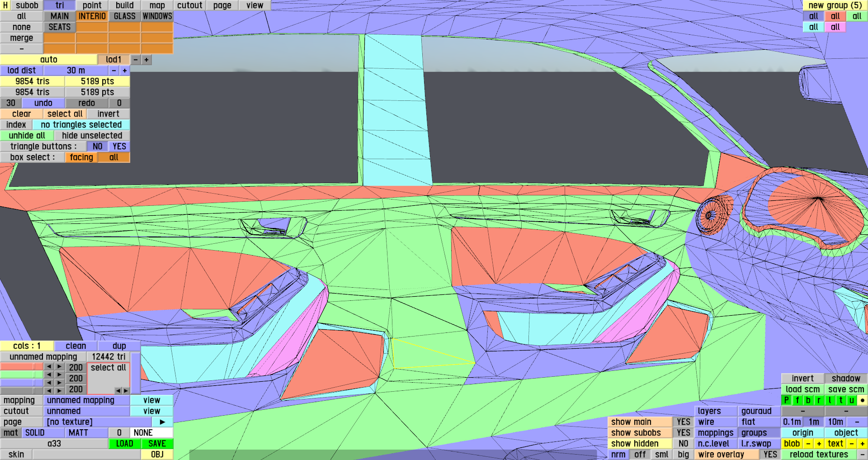Set triangle buttons to NO

pyautogui.click(x=98, y=147)
